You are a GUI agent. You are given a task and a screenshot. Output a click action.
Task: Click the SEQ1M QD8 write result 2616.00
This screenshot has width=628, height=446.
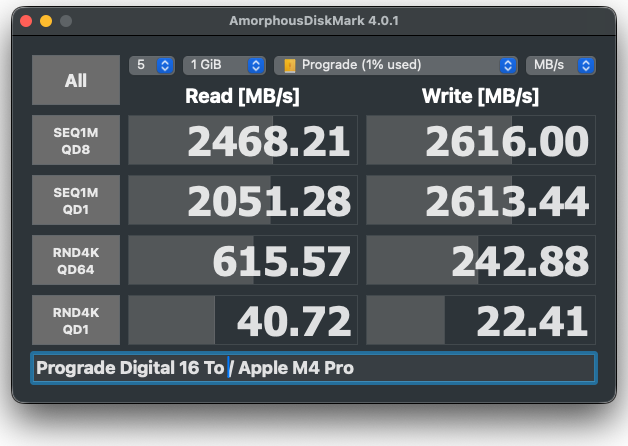coord(481,140)
